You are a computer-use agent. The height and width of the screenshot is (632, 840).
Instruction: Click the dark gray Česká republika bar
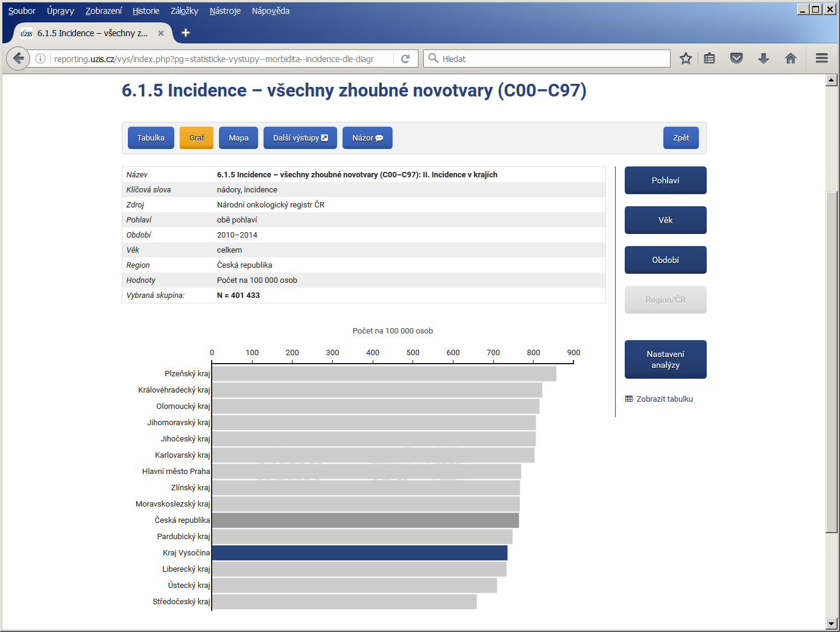[365, 520]
